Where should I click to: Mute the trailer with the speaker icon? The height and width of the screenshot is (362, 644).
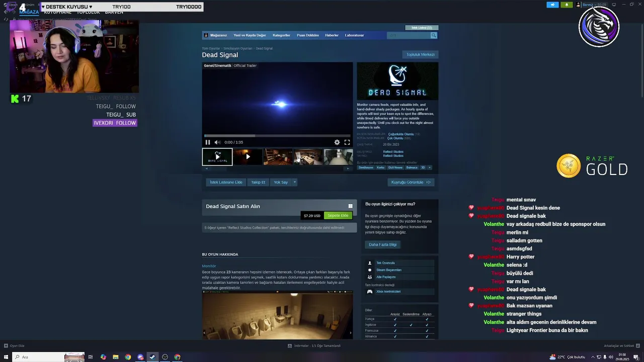click(217, 142)
